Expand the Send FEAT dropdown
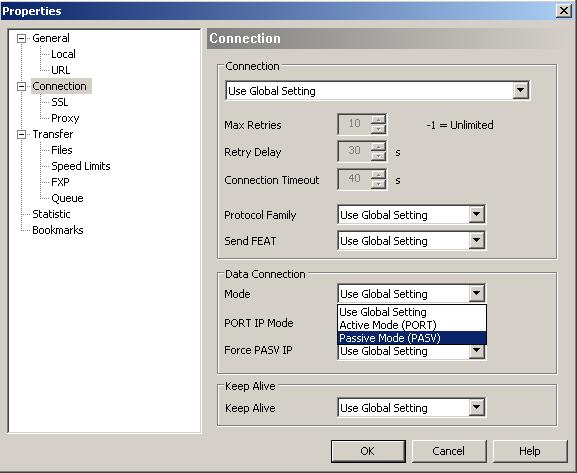The height and width of the screenshot is (473, 577). pyautogui.click(x=477, y=240)
